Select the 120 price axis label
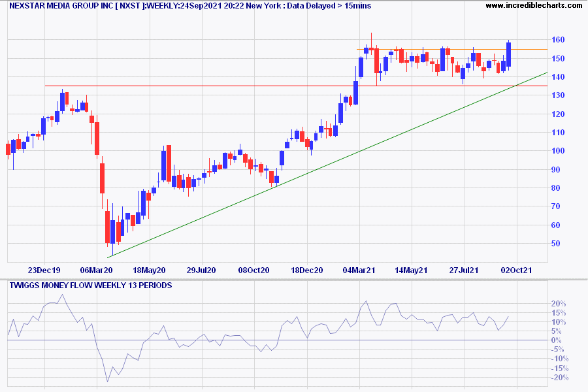 [x=558, y=114]
